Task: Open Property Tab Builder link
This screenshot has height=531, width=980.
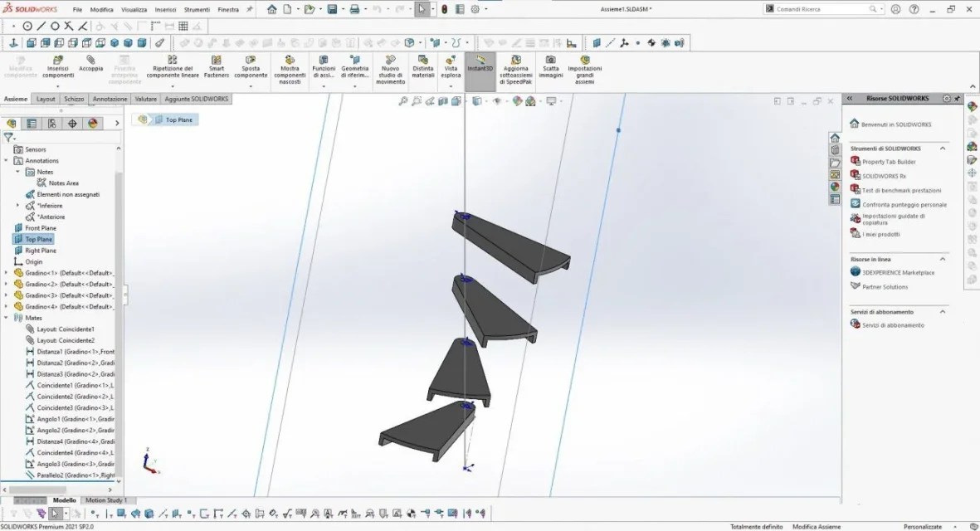Action: [889, 162]
